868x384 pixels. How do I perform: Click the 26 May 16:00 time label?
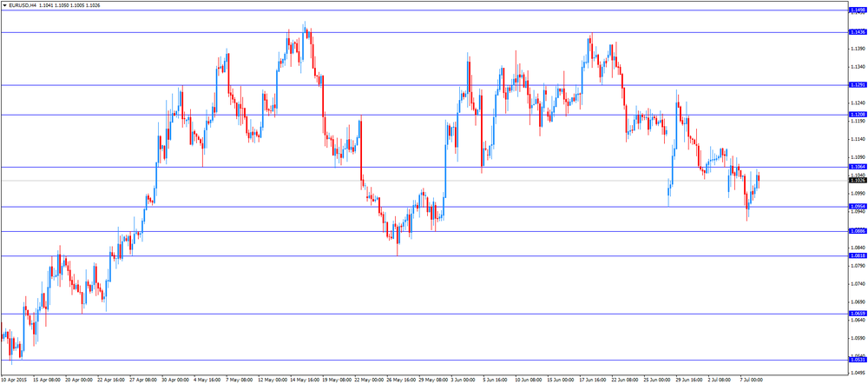click(399, 381)
